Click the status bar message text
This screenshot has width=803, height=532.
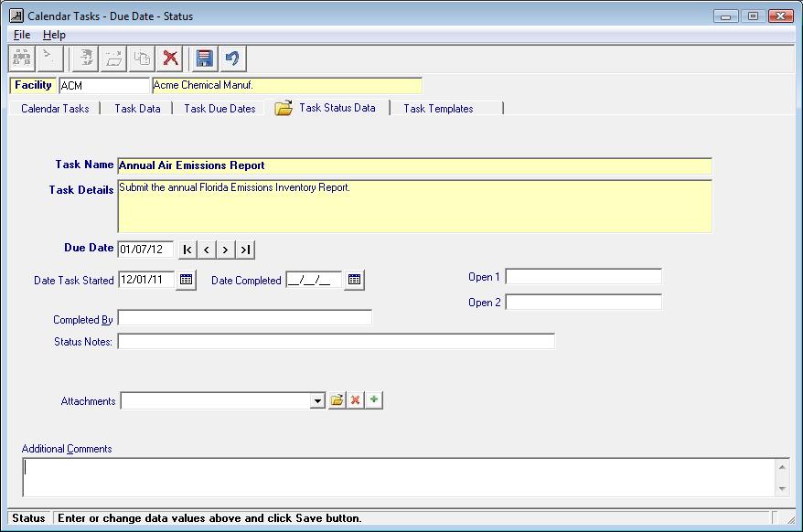coord(209,518)
